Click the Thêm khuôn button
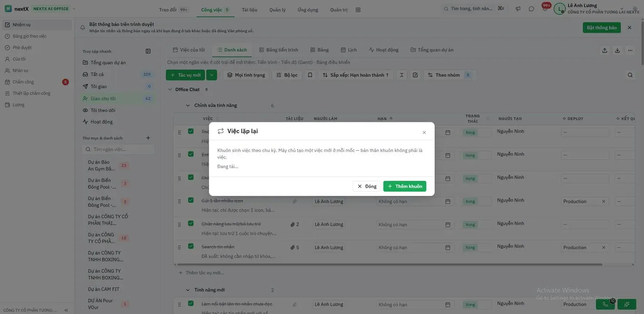 pyautogui.click(x=405, y=186)
